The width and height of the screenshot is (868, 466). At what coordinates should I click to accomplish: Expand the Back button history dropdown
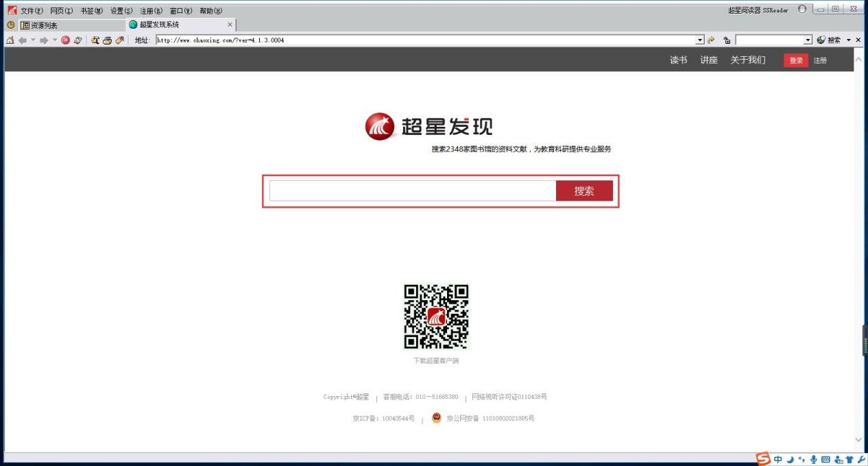click(x=32, y=40)
